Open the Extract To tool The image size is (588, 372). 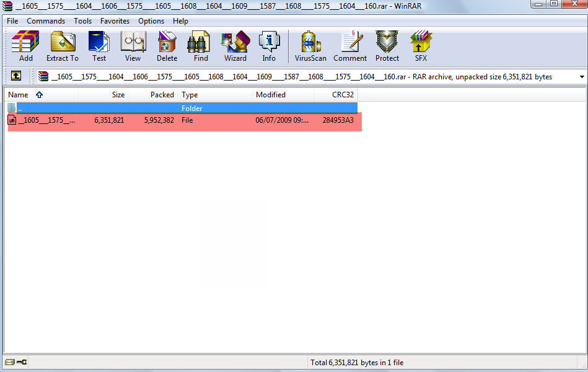[x=62, y=46]
